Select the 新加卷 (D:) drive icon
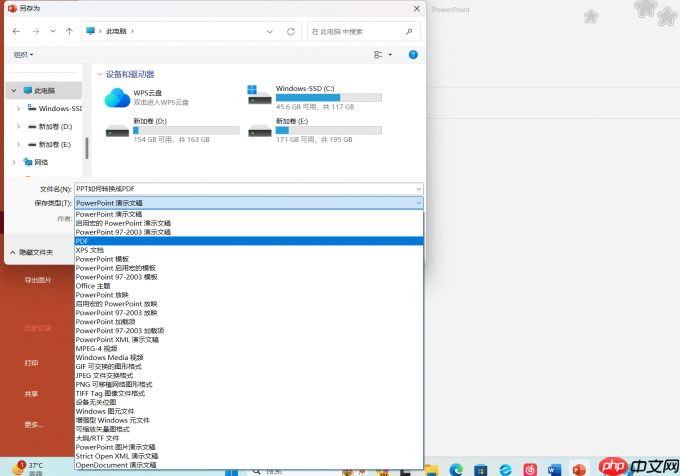Viewport: 680px width, 476px height. (117, 130)
